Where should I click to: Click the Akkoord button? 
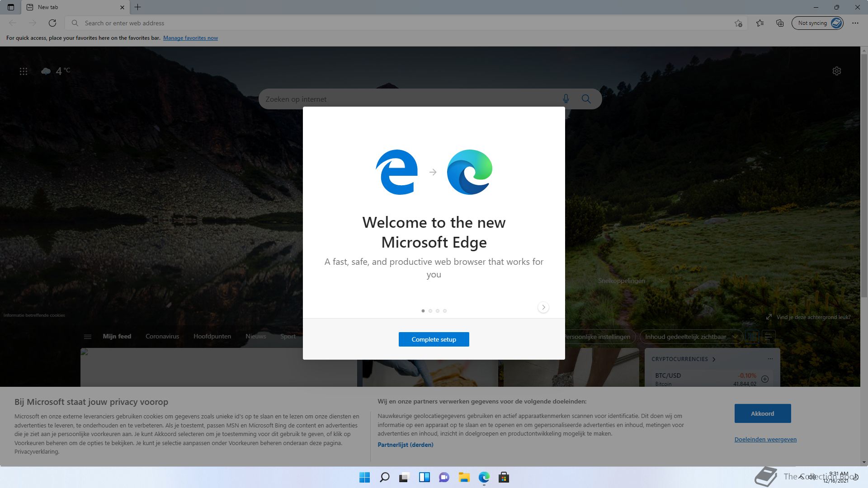point(763,413)
